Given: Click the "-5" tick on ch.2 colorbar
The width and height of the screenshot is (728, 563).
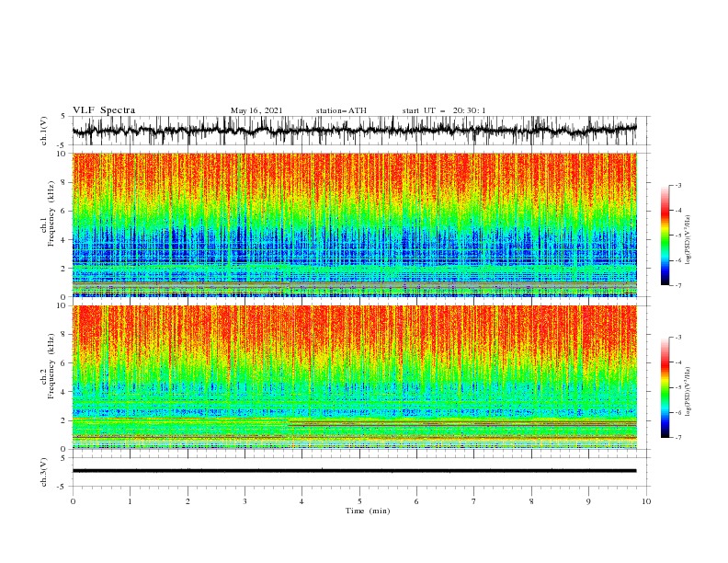Looking at the screenshot, I should tap(678, 387).
